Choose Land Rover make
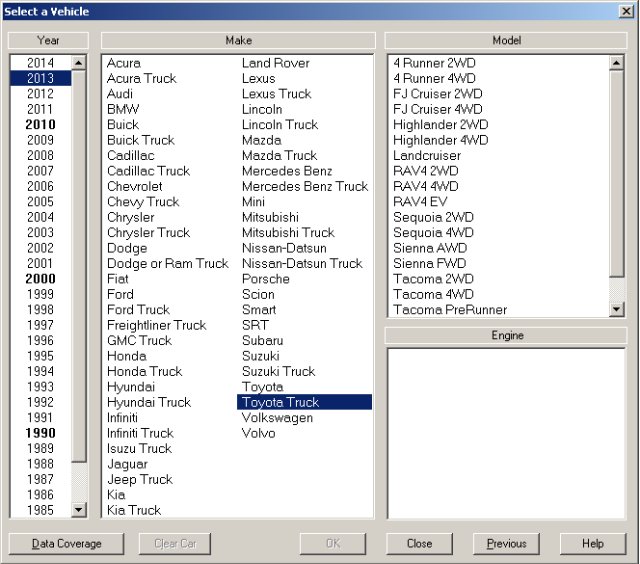This screenshot has height=564, width=640. click(x=276, y=63)
